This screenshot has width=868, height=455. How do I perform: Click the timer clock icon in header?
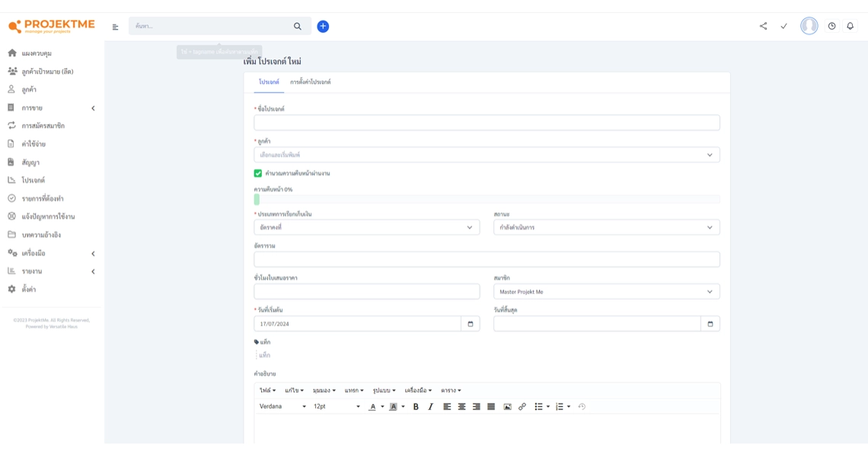coord(831,26)
